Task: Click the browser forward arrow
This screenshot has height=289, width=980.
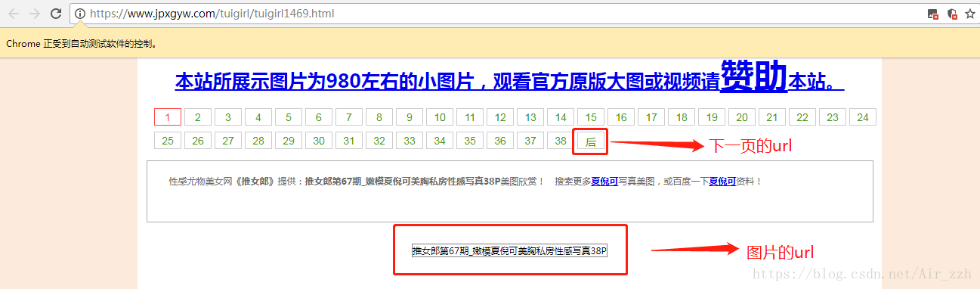Action: tap(34, 14)
